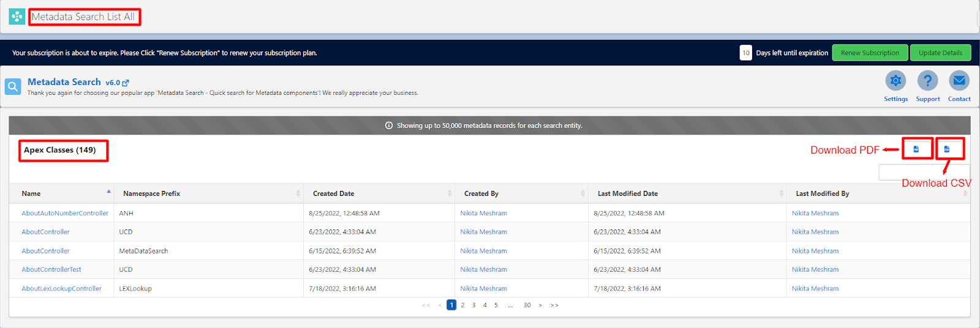Click the 10 days left counter box
This screenshot has height=328, width=980.
tap(745, 53)
